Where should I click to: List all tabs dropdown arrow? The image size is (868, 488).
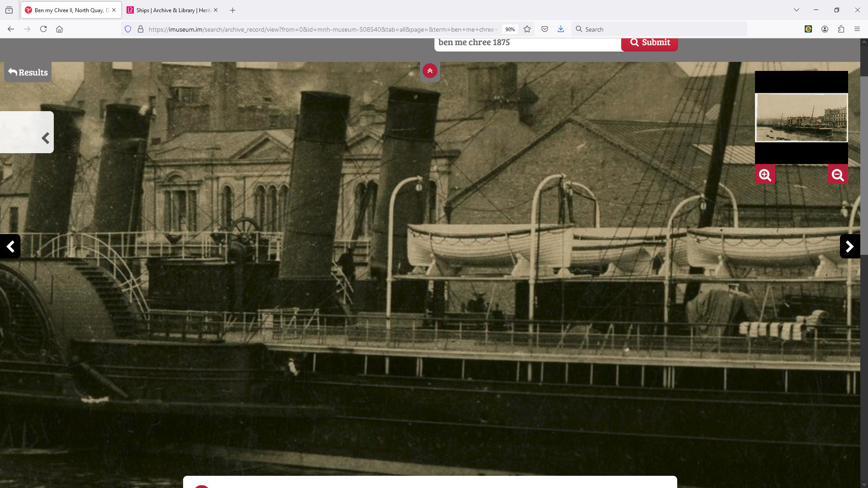tap(797, 10)
